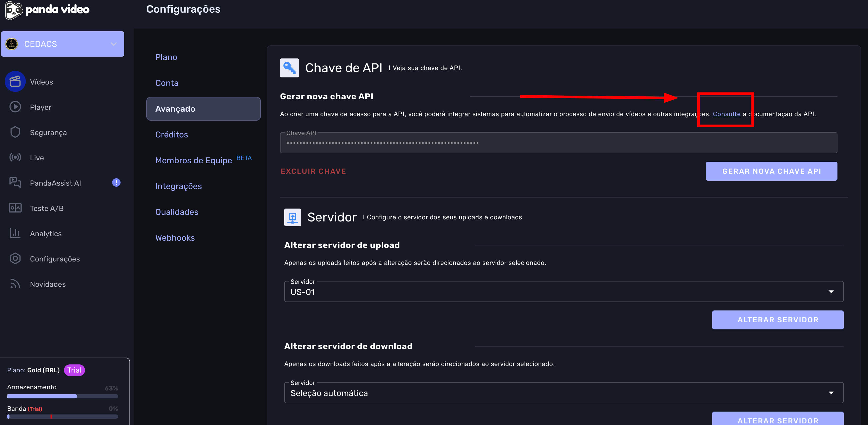Image resolution: width=868 pixels, height=425 pixels.
Task: Click into the Chave API field
Action: click(558, 143)
